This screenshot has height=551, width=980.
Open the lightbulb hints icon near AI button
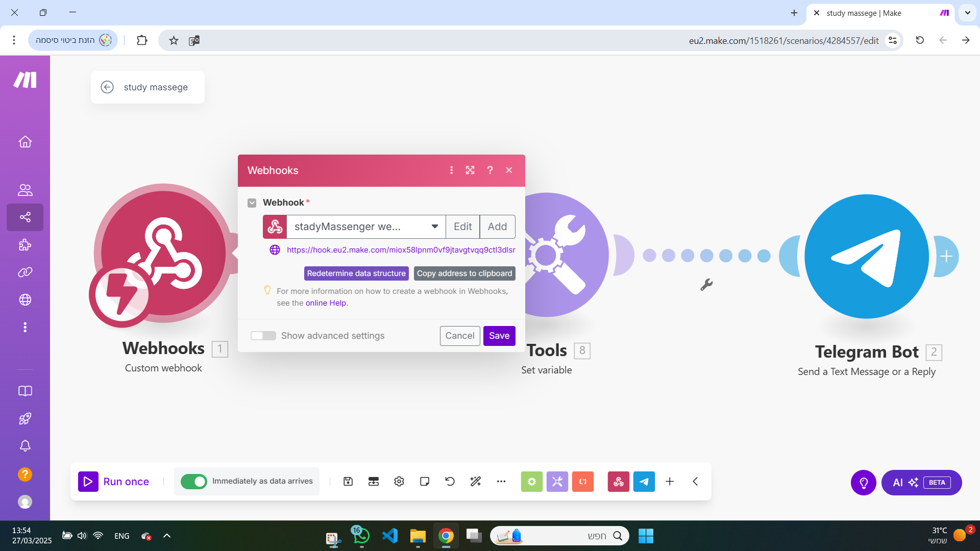[x=863, y=482]
